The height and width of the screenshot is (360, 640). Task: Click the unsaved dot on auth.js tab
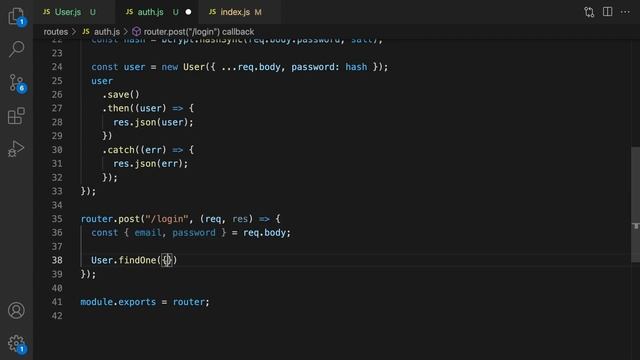click(x=188, y=12)
